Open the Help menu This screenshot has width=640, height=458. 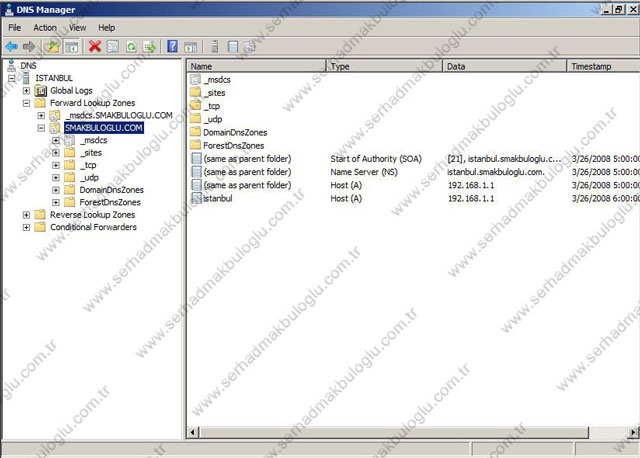[107, 27]
